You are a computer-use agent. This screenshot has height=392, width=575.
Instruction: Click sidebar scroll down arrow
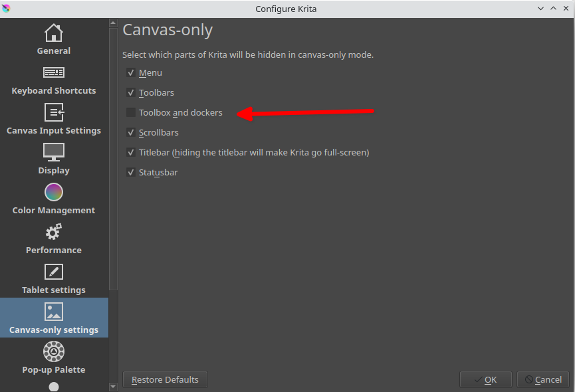click(113, 387)
